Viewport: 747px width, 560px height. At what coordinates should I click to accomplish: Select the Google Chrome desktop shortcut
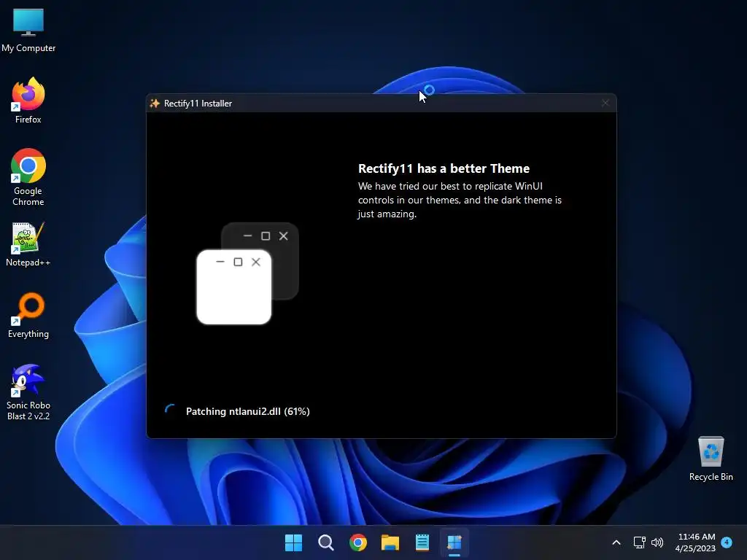[28, 176]
